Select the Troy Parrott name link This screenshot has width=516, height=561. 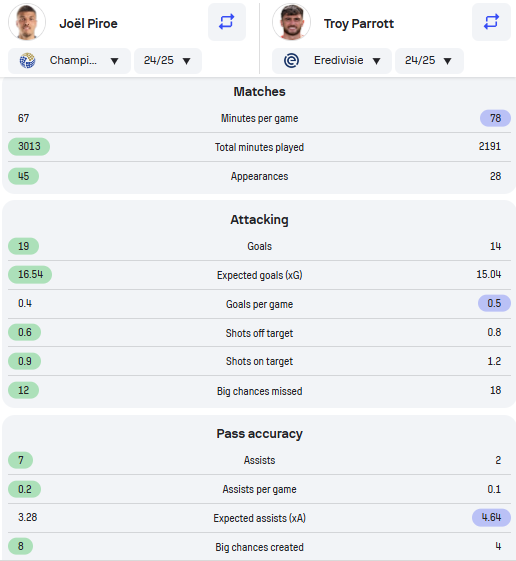[359, 24]
